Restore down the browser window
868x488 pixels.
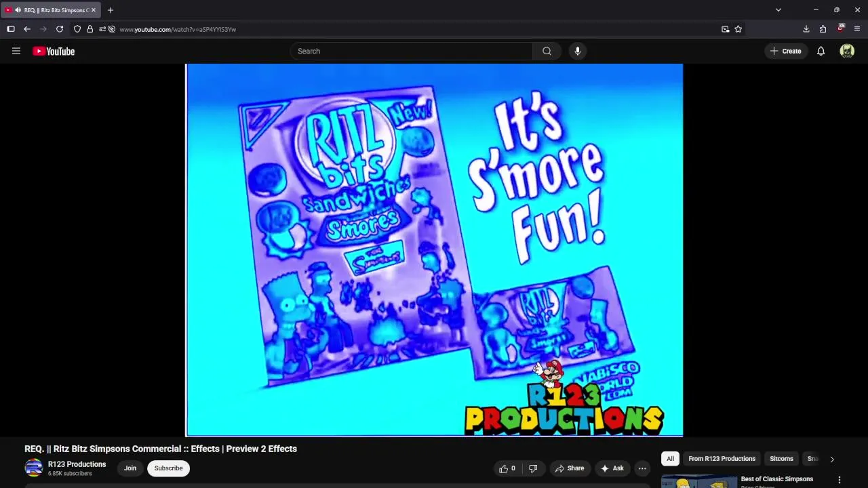point(836,10)
